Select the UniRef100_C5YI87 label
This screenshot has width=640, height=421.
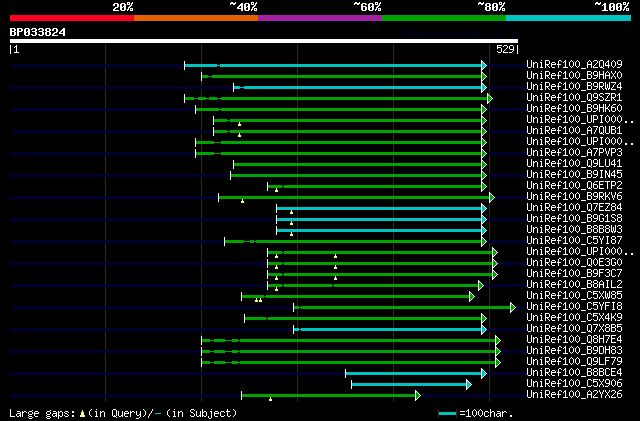click(574, 241)
